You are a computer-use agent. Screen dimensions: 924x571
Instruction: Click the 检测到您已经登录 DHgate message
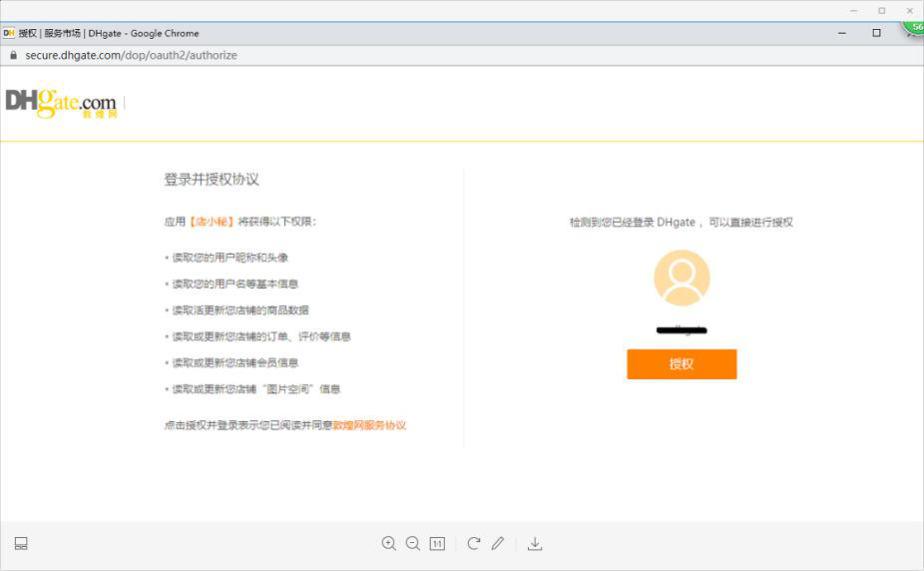[x=682, y=223]
